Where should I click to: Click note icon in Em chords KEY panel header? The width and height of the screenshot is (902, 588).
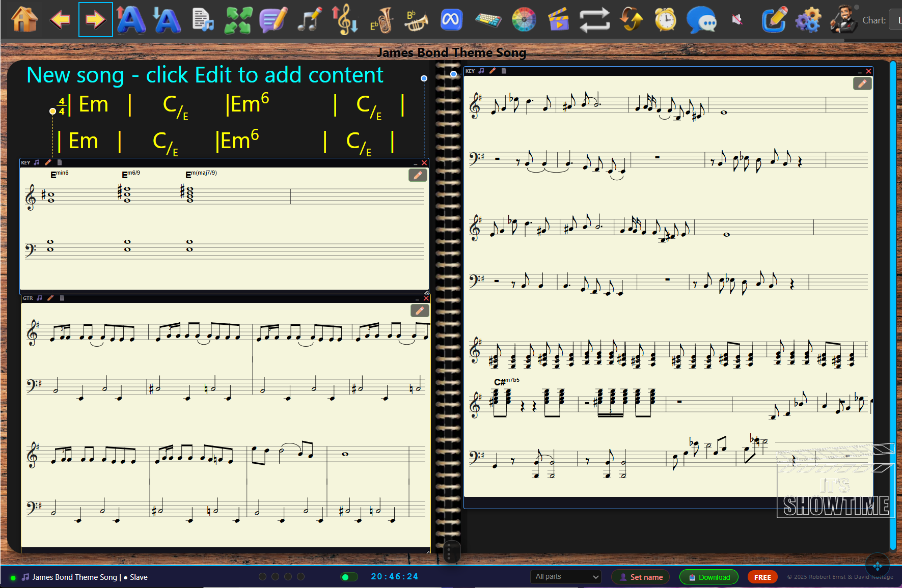tap(37, 162)
